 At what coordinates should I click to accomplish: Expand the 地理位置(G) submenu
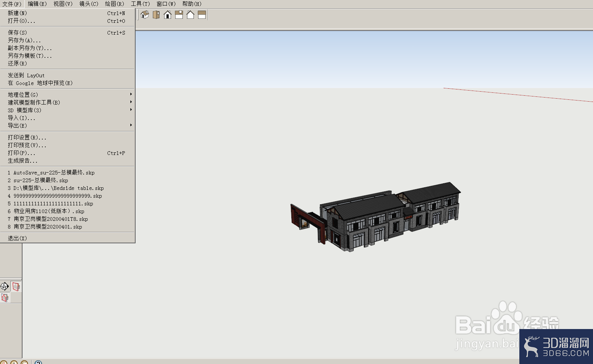67,95
